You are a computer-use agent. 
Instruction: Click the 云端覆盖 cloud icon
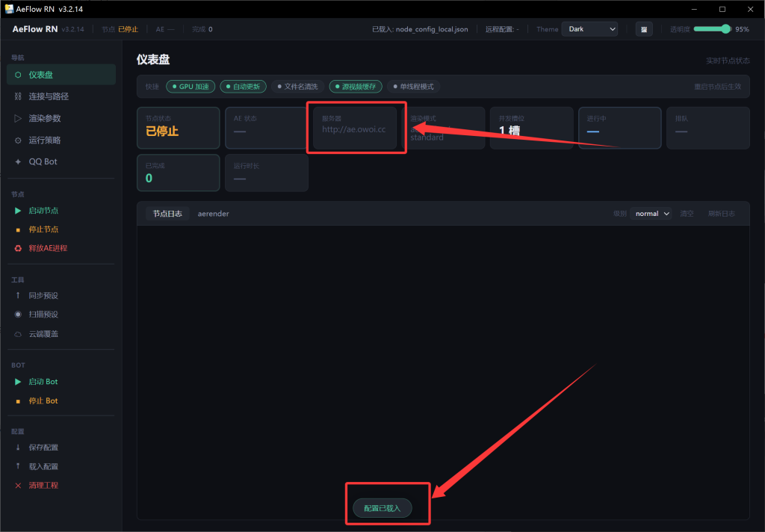[18, 334]
